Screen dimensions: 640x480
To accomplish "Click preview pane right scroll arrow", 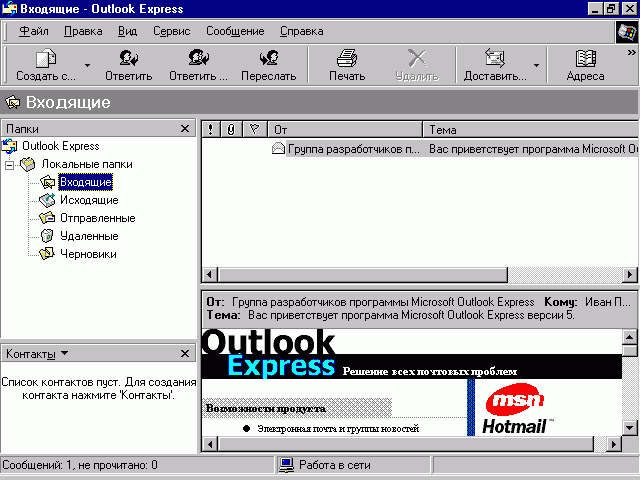I will coord(614,444).
